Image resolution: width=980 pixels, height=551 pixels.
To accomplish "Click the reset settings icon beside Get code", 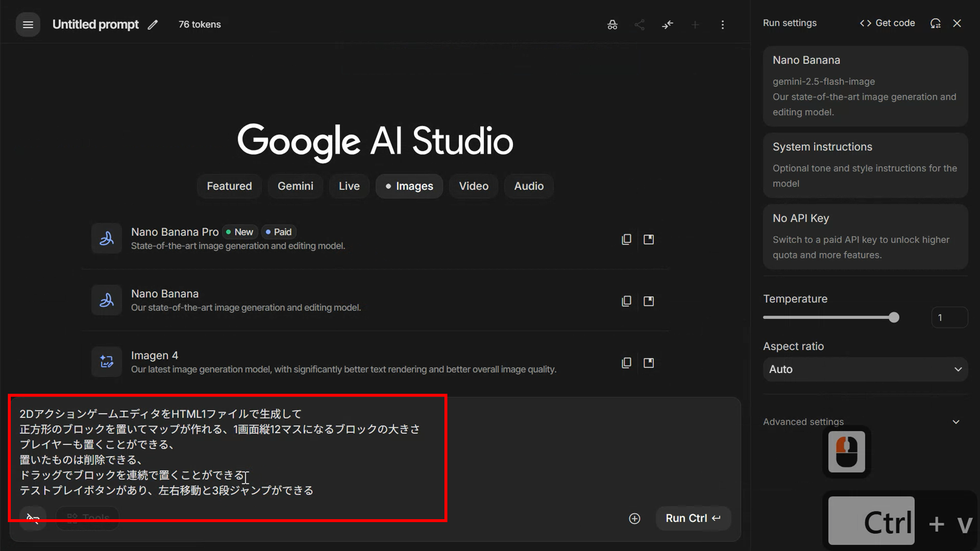I will [x=935, y=23].
